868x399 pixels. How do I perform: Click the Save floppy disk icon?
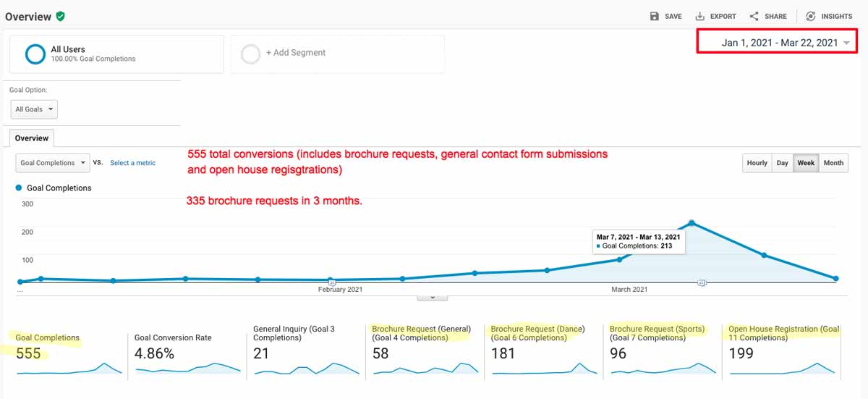point(654,16)
